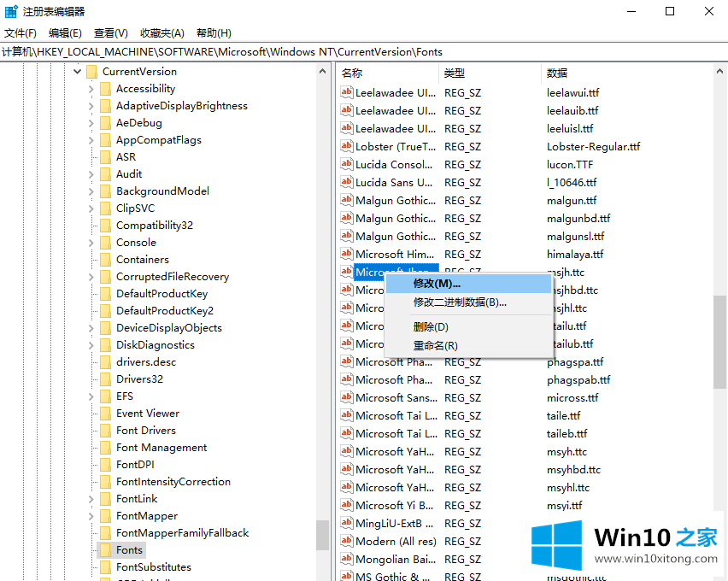Viewport: 728px width, 581px height.
Task: Expand the AppCompatFlags registry key
Action: pos(91,140)
